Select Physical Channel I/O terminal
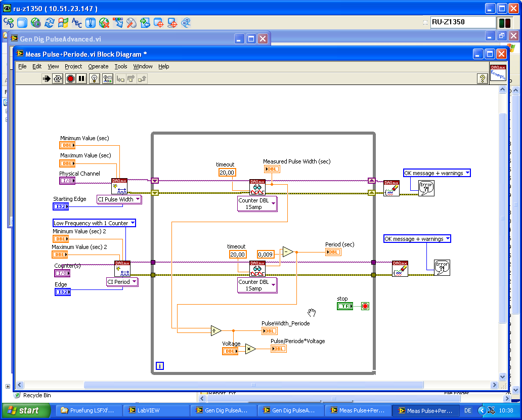522x420 pixels. click(x=67, y=181)
